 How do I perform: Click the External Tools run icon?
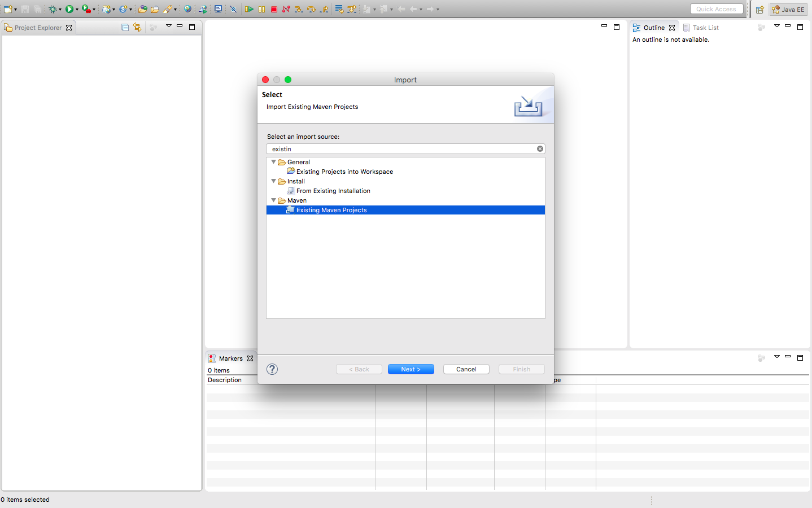tap(86, 9)
